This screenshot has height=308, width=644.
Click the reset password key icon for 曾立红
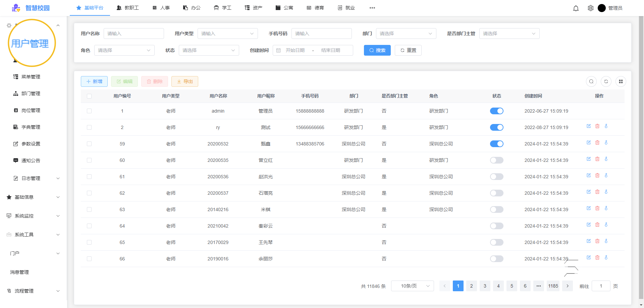pyautogui.click(x=606, y=159)
